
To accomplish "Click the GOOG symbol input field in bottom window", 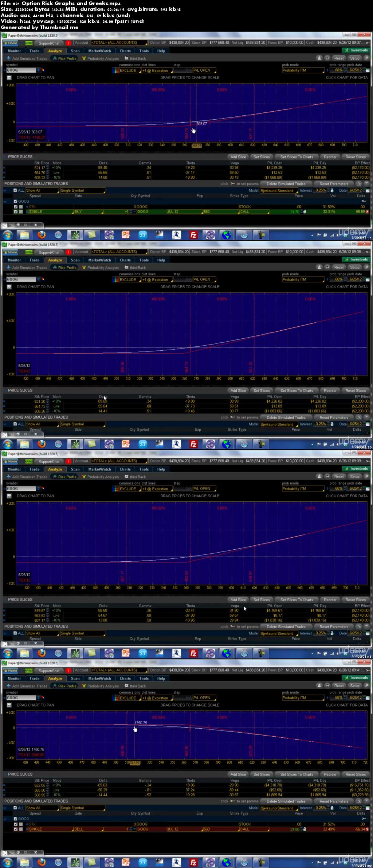I will pyautogui.click(x=21, y=698).
